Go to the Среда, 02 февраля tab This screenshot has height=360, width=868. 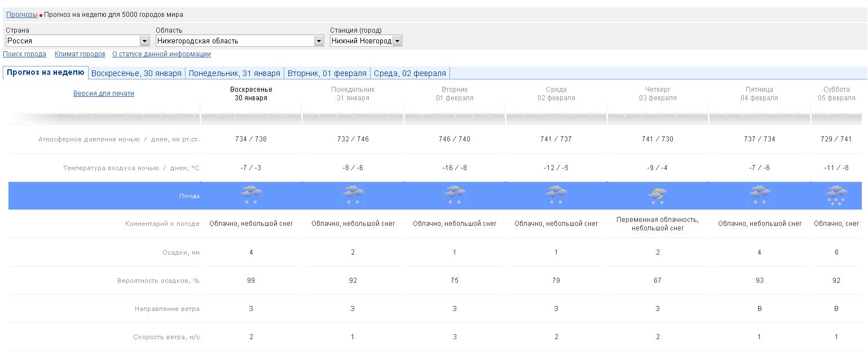409,73
